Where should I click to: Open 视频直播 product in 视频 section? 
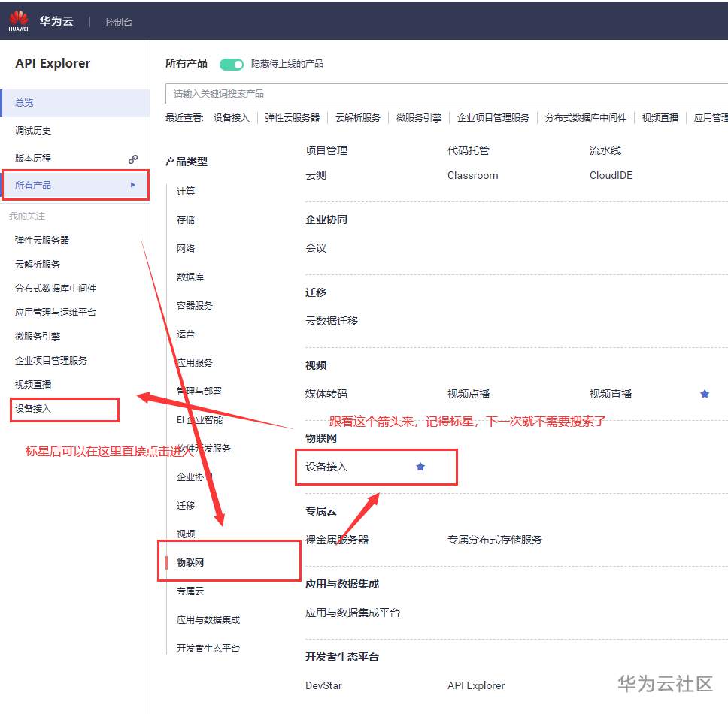(611, 394)
